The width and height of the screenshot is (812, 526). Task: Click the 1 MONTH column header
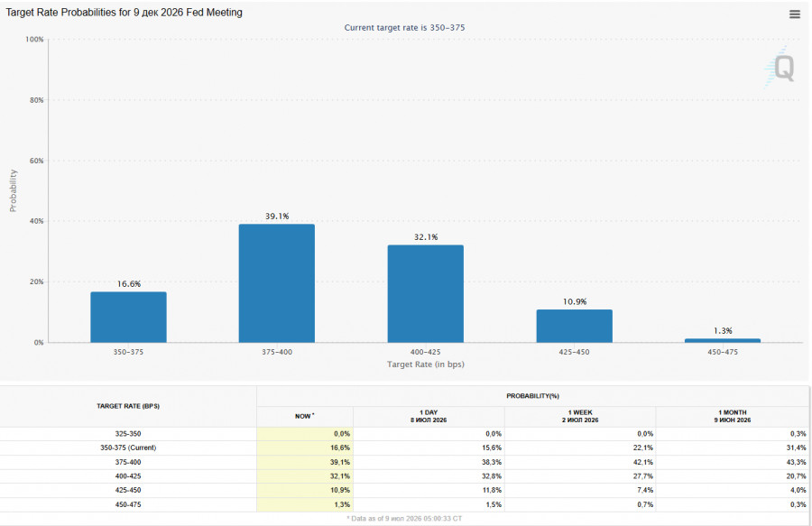pyautogui.click(x=733, y=416)
